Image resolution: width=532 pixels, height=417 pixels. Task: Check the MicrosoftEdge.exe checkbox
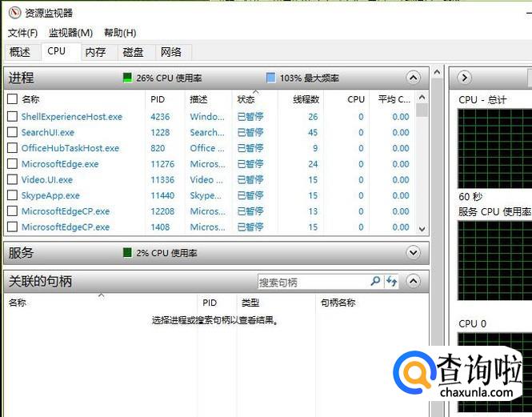(12, 163)
